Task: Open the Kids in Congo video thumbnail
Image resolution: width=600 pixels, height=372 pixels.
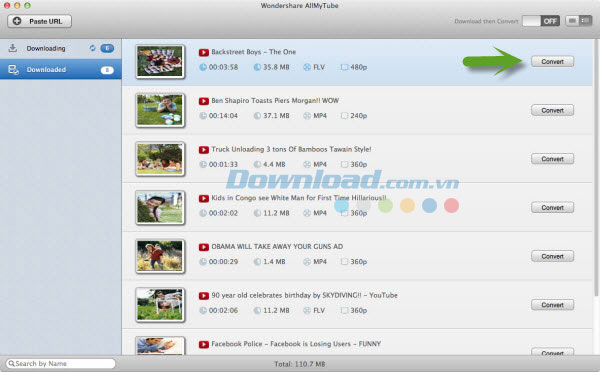Action: click(160, 207)
